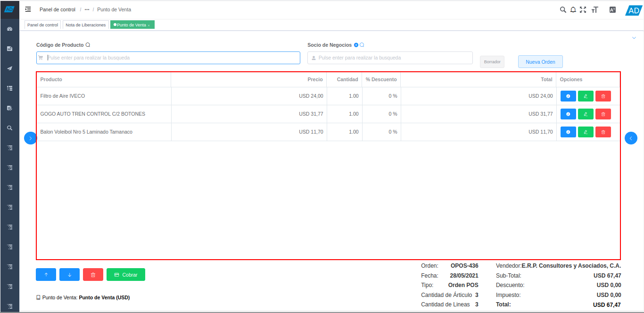Screen dimensions: 644x313
Task: Close the Punto de Venta tab
Action: 149,25
